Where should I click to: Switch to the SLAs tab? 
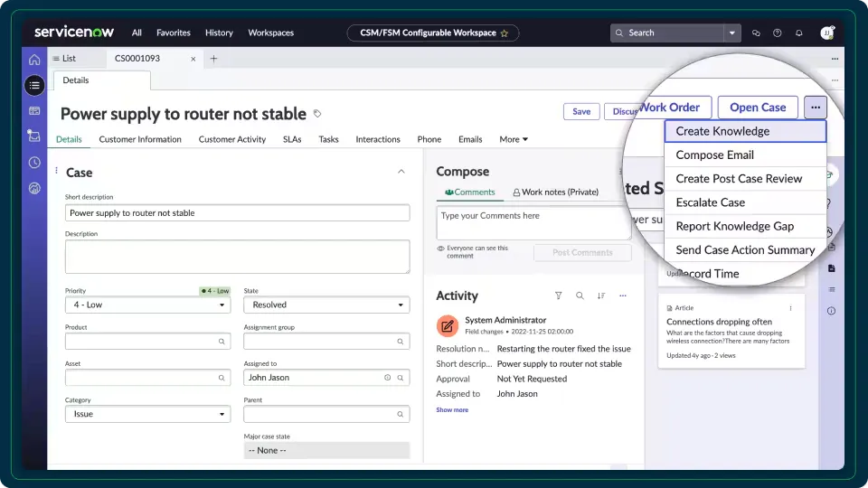click(x=292, y=139)
